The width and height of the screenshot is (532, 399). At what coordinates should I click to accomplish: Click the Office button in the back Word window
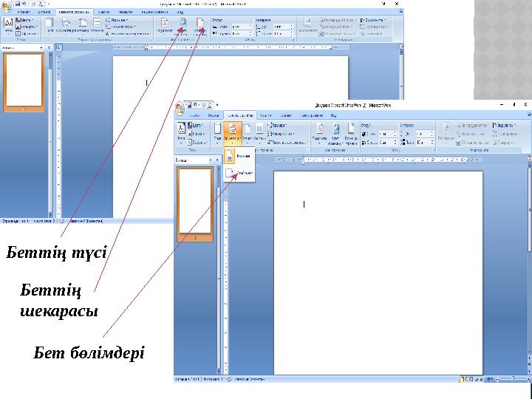pyautogui.click(x=6, y=6)
